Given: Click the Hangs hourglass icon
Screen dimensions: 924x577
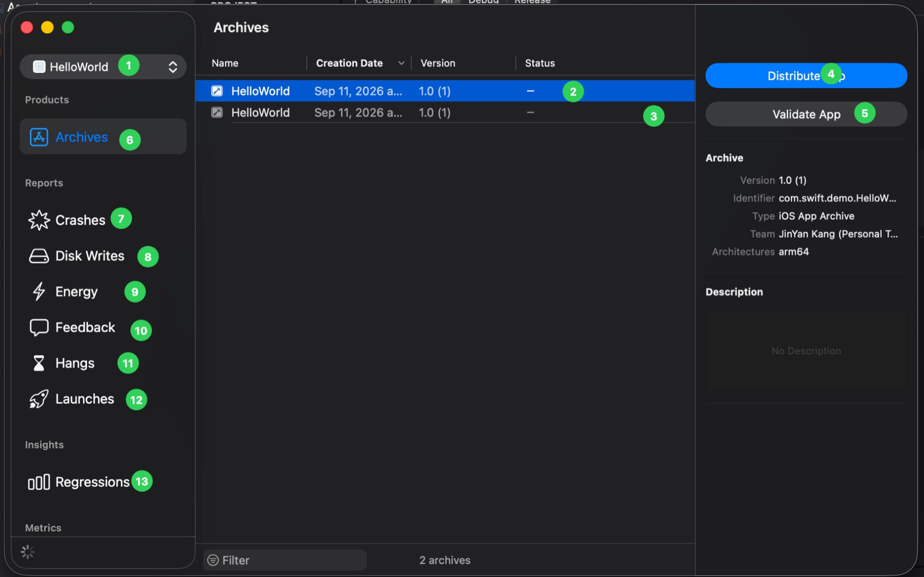Looking at the screenshot, I should coord(39,363).
